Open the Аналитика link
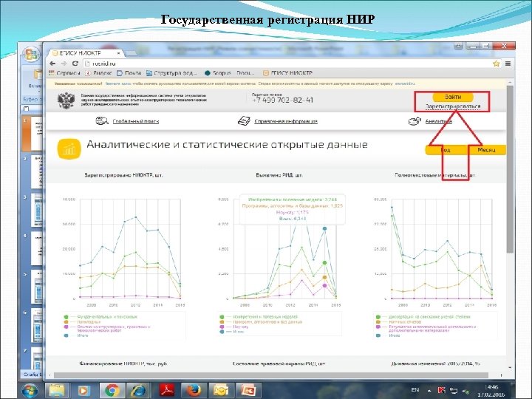 pyautogui.click(x=439, y=121)
